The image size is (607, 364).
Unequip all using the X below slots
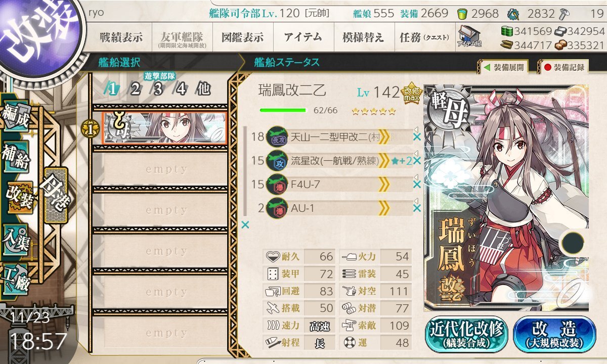(245, 225)
